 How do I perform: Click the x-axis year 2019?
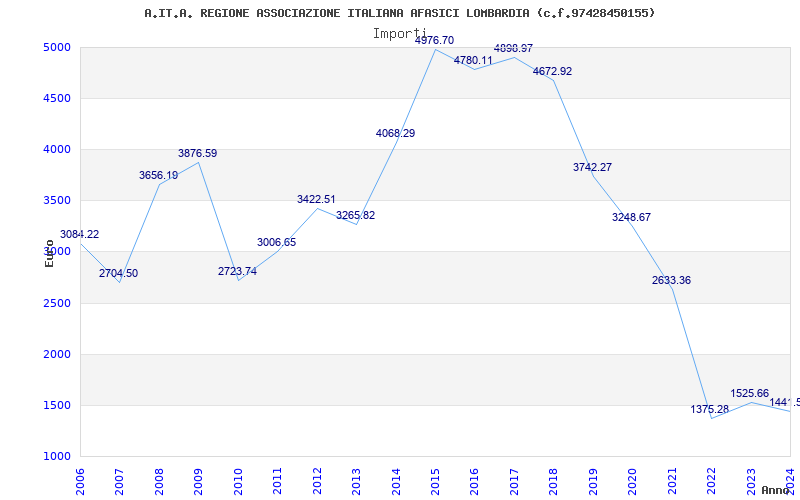[593, 481]
